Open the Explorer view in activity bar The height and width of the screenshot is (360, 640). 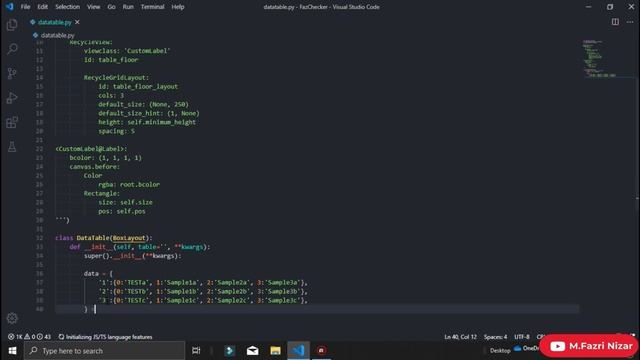click(x=12, y=25)
